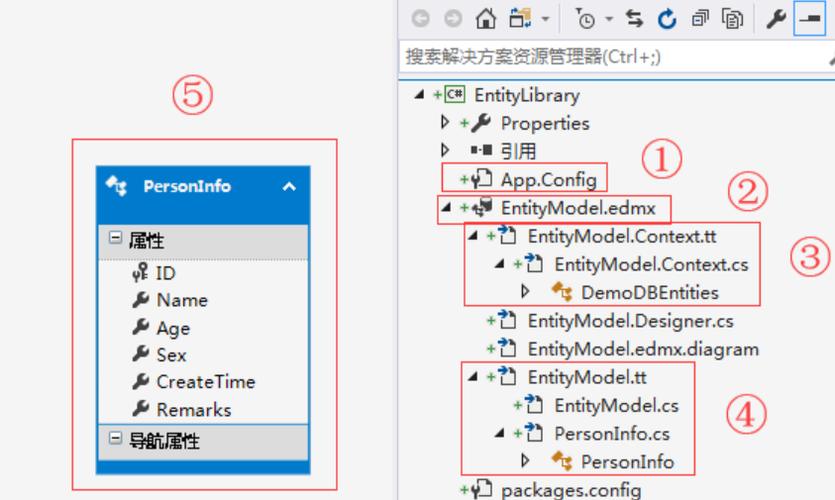Click the Show All Files icon
This screenshot has height=500, width=835.
pyautogui.click(x=732, y=19)
